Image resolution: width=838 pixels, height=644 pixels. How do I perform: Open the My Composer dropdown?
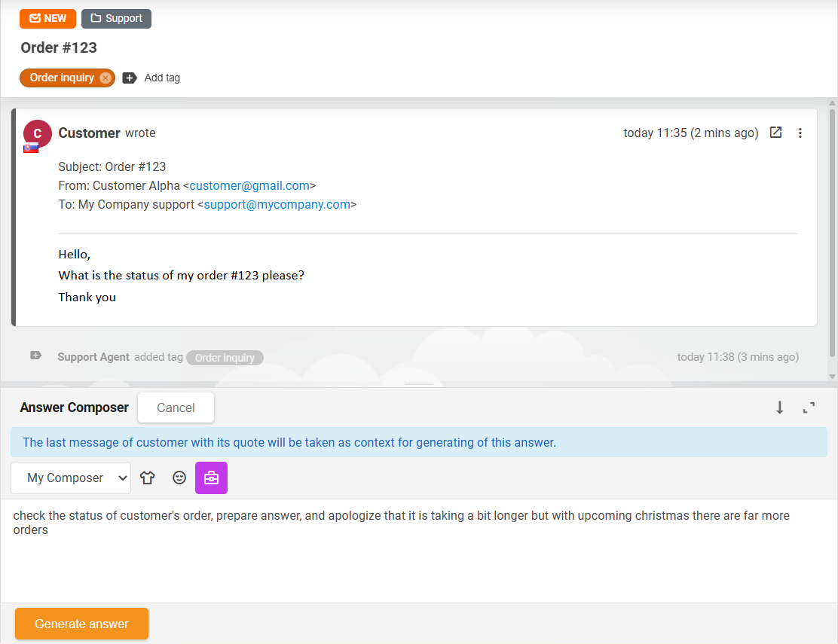(x=71, y=478)
